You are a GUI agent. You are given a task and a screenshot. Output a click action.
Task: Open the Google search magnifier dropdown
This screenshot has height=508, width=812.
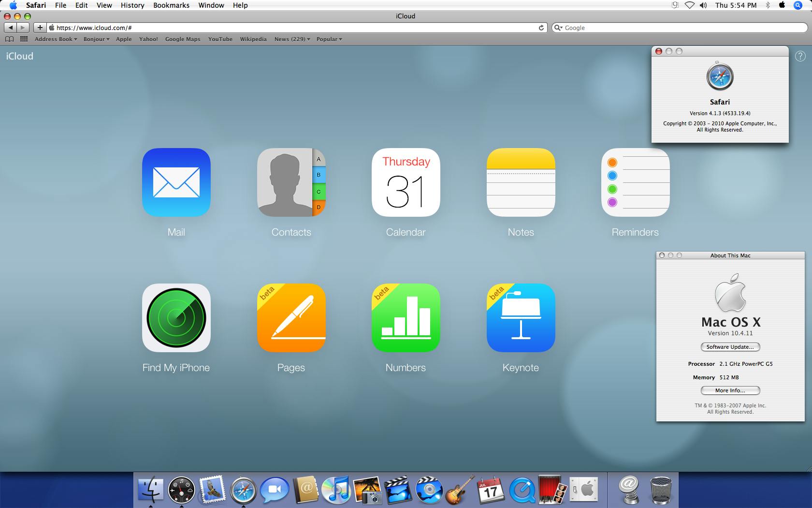(558, 28)
